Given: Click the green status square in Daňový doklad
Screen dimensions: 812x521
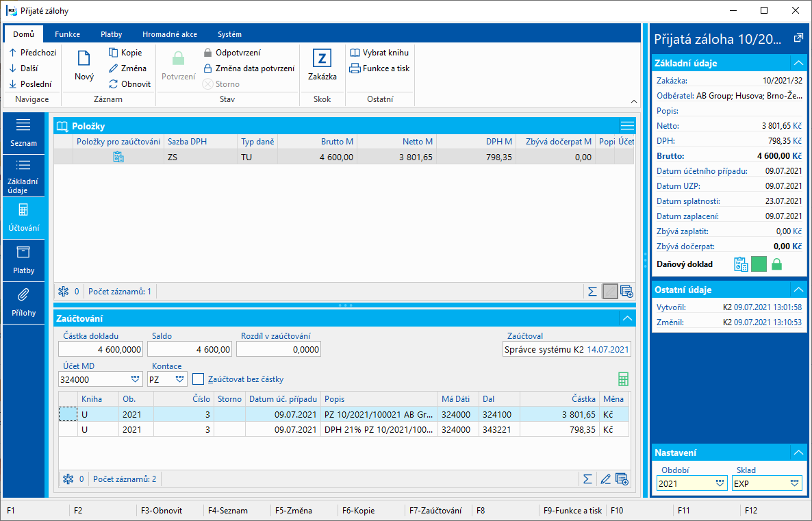Looking at the screenshot, I should tap(759, 264).
